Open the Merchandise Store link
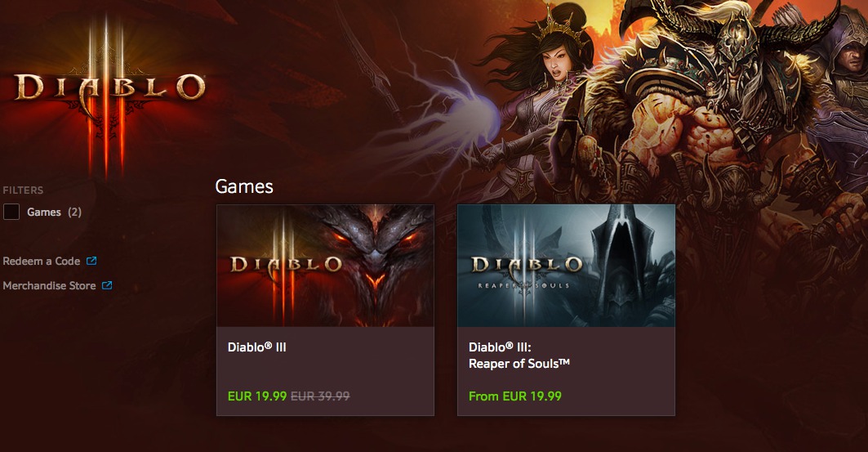The width and height of the screenshot is (868, 452). pyautogui.click(x=49, y=286)
